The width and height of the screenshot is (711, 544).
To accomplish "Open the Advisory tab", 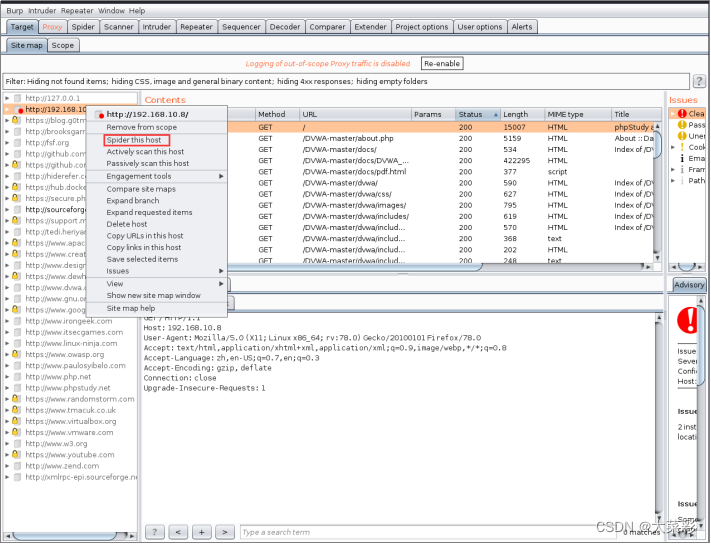I will point(689,285).
